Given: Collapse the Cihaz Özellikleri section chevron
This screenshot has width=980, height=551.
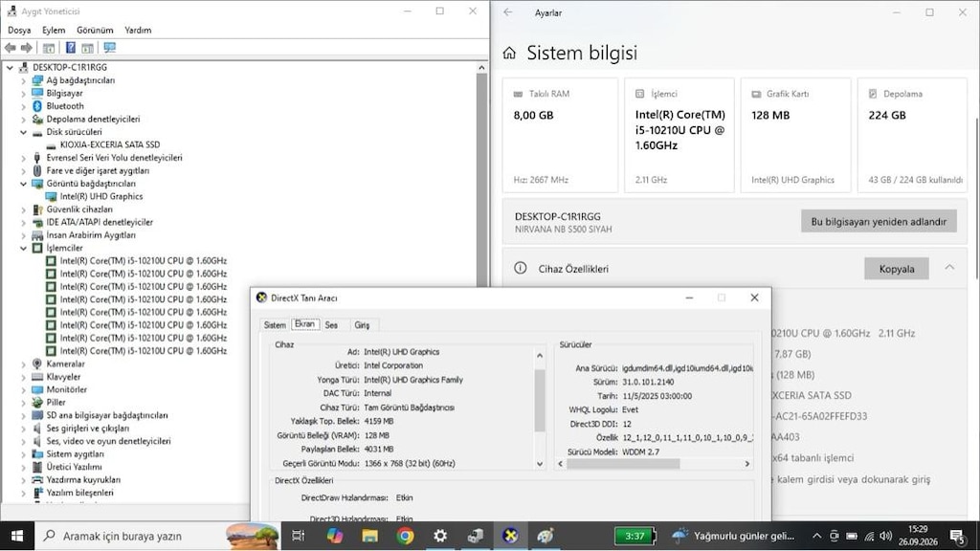Looking at the screenshot, I should coord(949,268).
